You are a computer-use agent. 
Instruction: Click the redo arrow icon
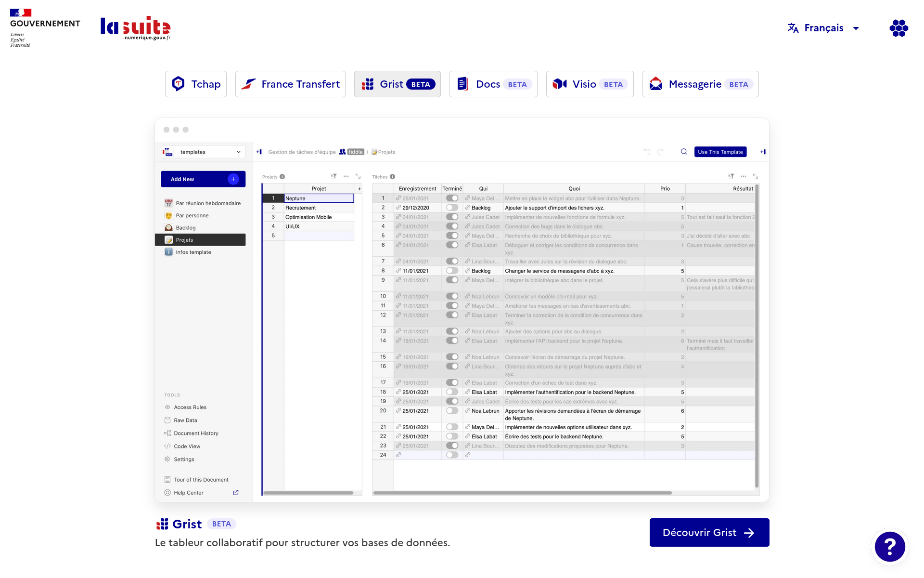[x=660, y=152]
